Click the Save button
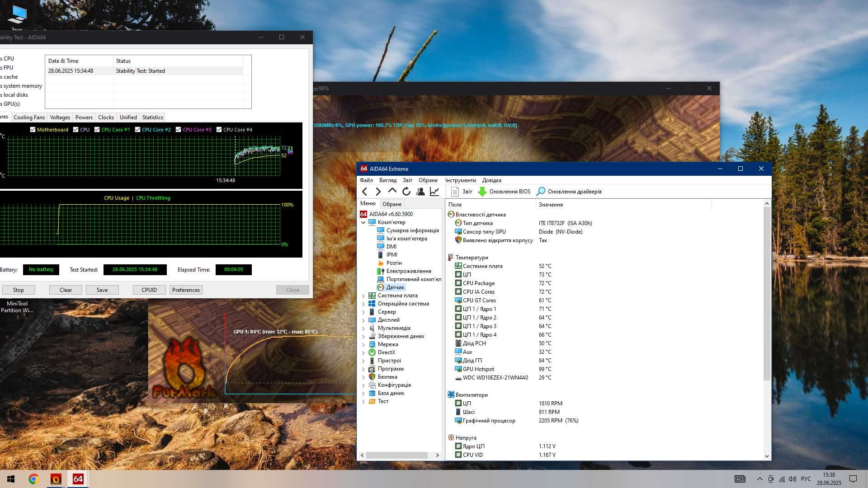 pyautogui.click(x=102, y=290)
